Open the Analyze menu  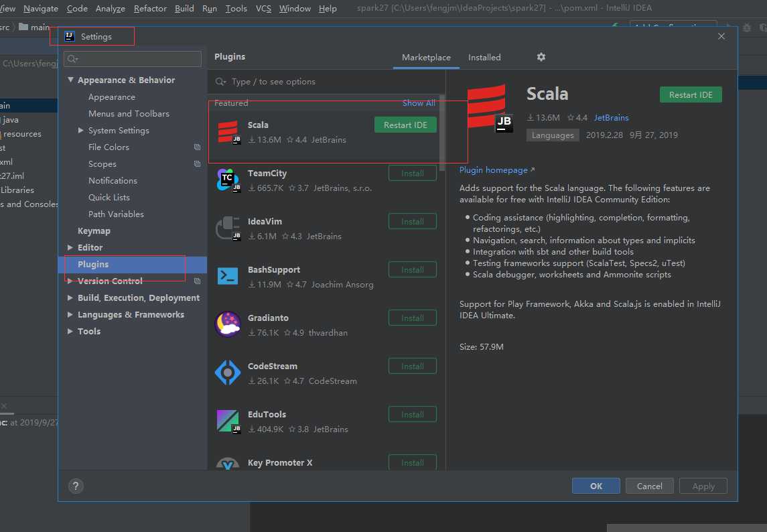coord(110,8)
